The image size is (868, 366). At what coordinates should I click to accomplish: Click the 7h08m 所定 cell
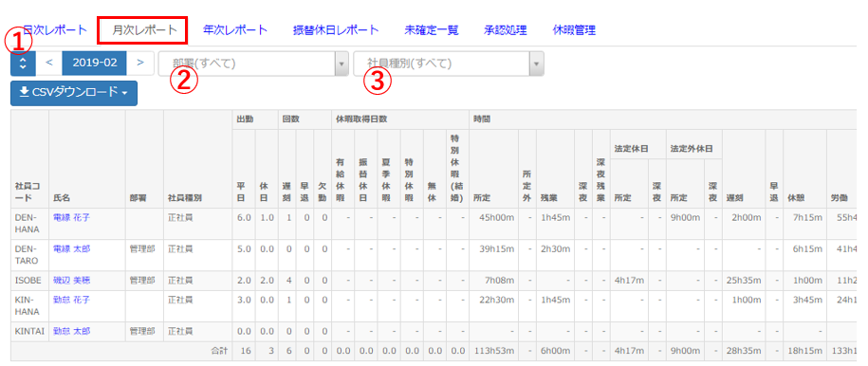coord(493,281)
